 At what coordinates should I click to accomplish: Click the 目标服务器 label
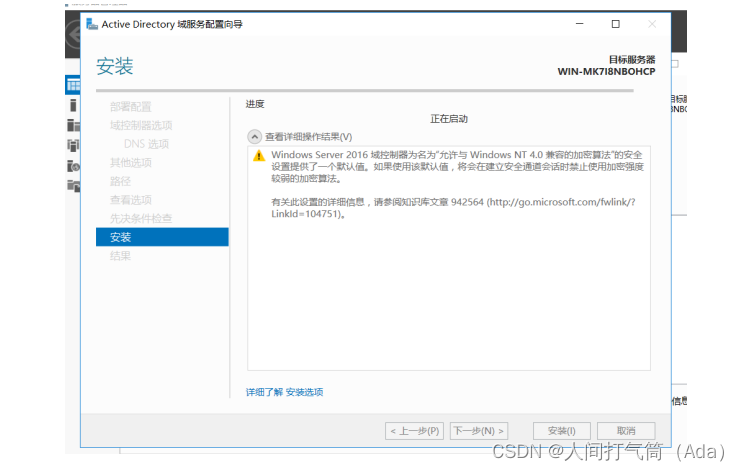click(x=632, y=59)
